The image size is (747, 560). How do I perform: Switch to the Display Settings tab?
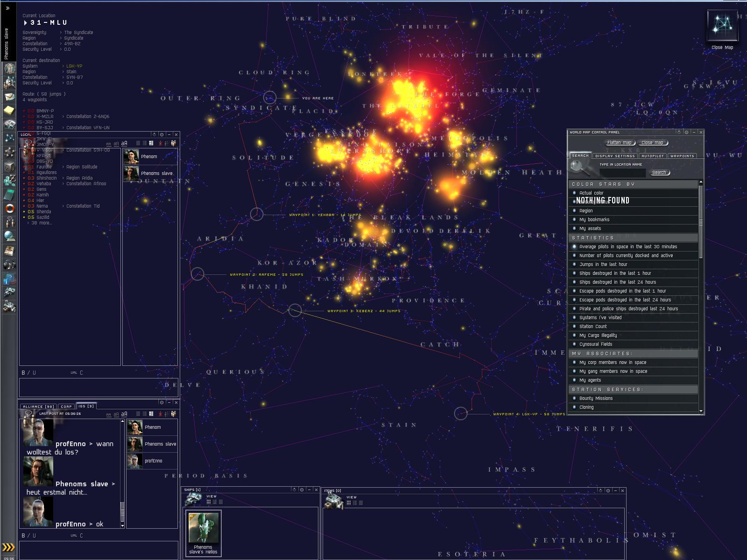tap(614, 156)
